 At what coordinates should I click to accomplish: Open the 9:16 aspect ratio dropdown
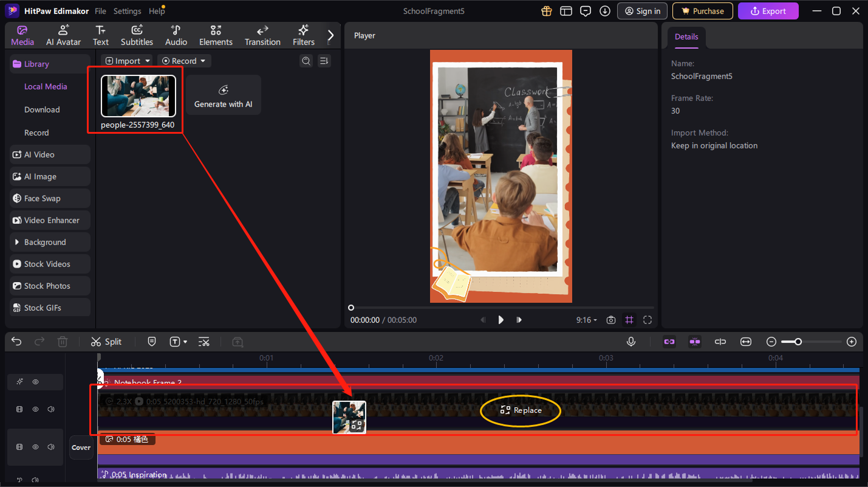pos(587,319)
